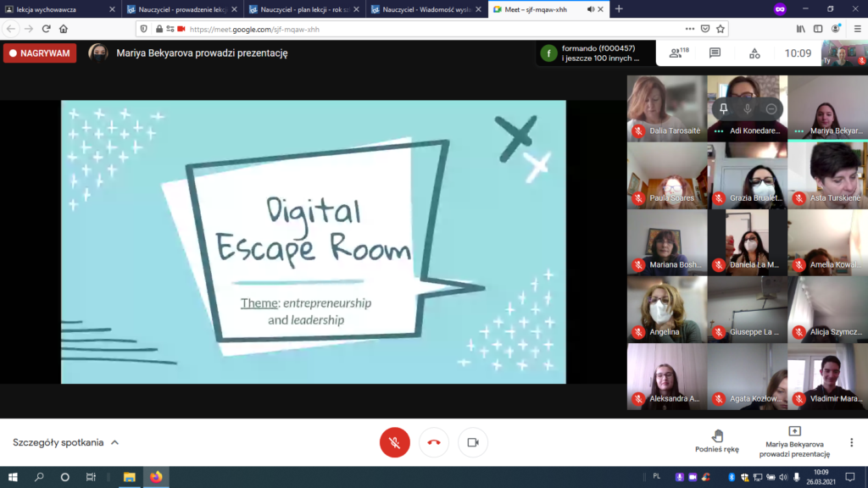Click Podnieś rękę to raise hand
Screen dimensions: 868x488
tap(717, 441)
